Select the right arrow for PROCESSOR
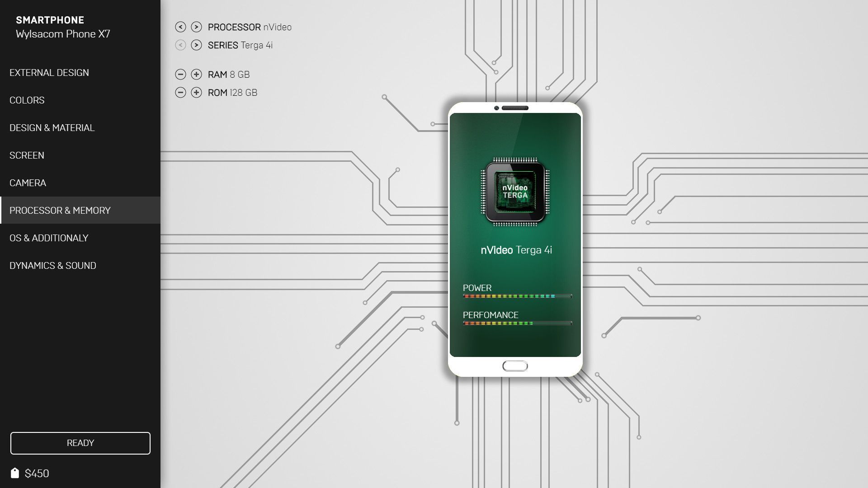Screen dimensions: 868x488 click(196, 27)
